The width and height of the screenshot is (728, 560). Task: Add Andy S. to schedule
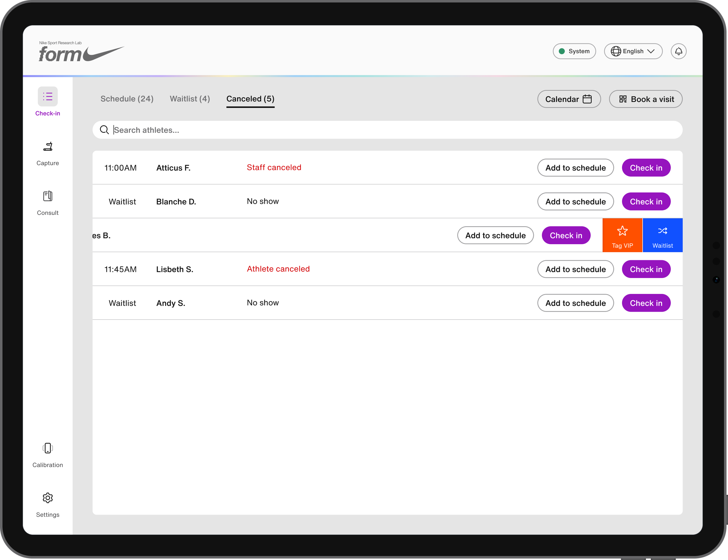575,303
